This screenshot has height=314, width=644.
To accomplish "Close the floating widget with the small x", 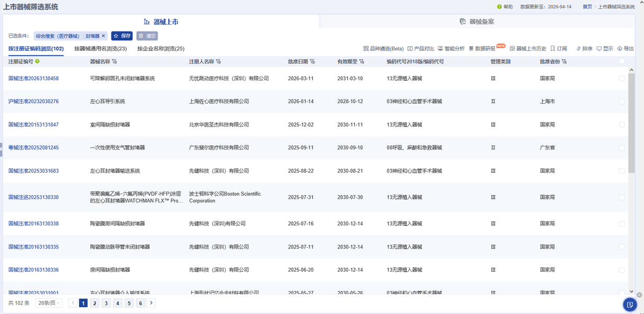I will click(639, 295).
